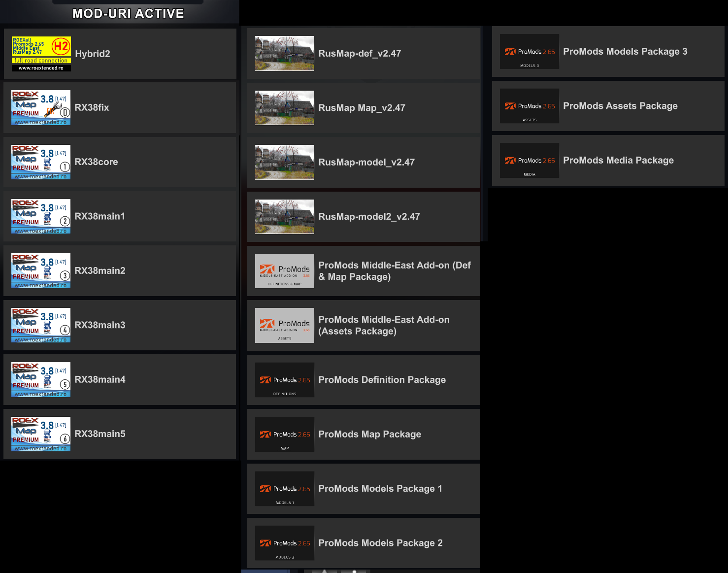Viewport: 728px width, 573px height.
Task: Select the RusMap-model2_v2.47 label
Action: (369, 217)
